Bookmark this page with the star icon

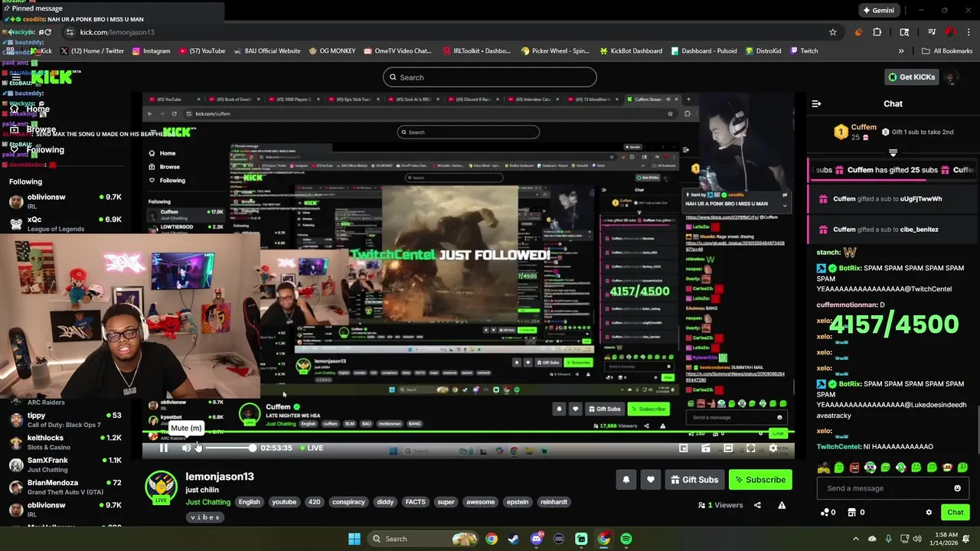[833, 32]
